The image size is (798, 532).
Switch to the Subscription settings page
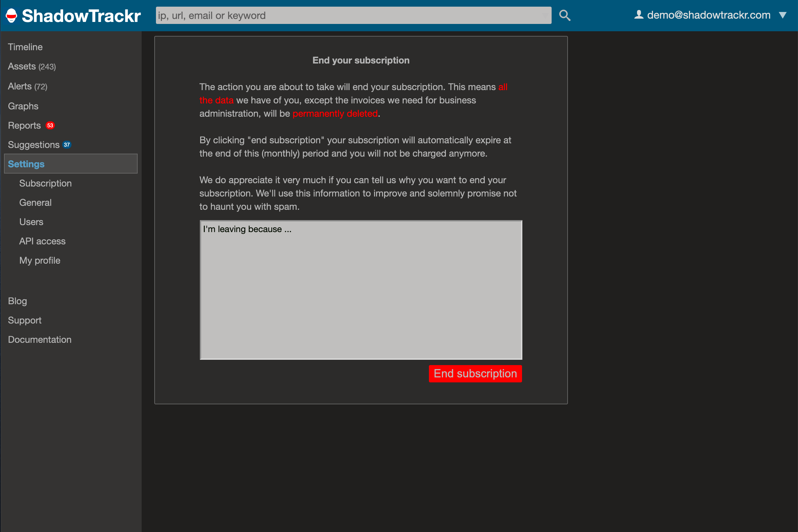(46, 183)
